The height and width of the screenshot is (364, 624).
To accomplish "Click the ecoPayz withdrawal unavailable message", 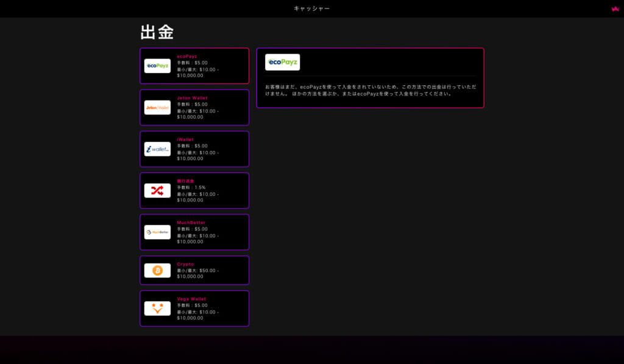I will [370, 90].
